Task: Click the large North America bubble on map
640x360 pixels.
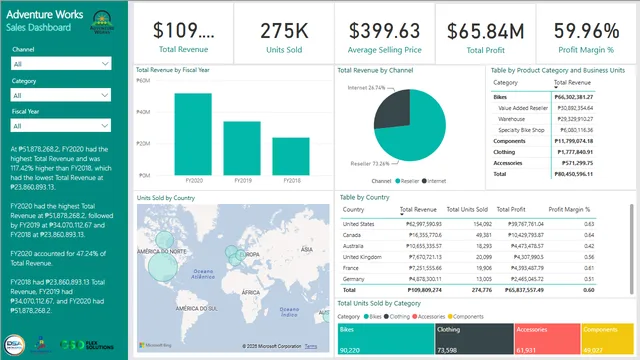Action: 162,267
